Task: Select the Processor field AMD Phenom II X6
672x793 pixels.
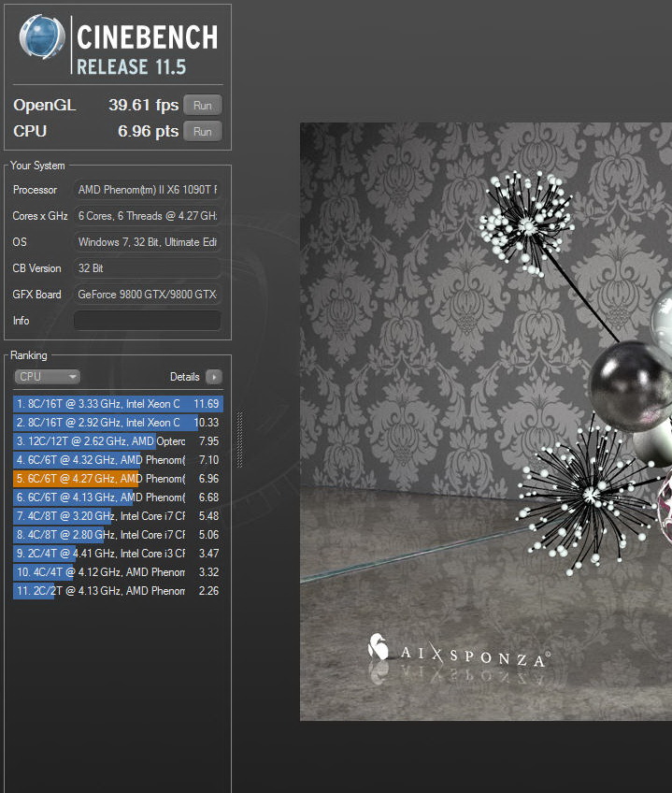Action: click(147, 190)
